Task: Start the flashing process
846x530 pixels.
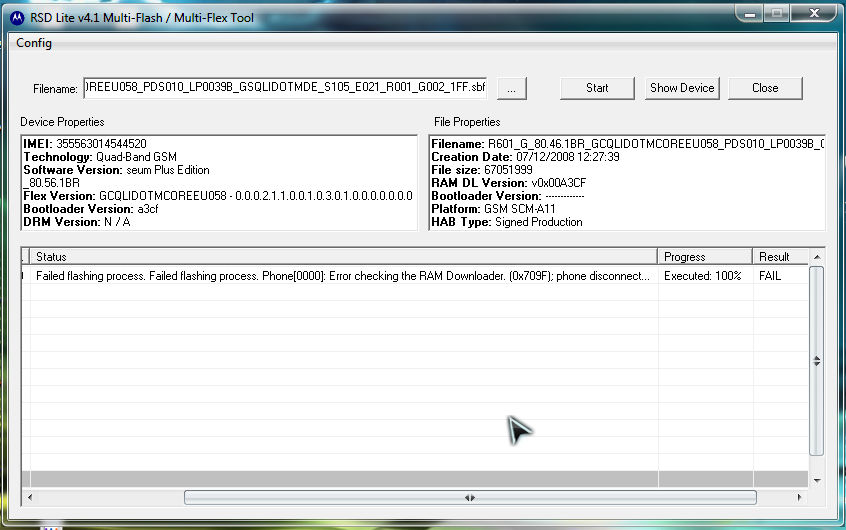Action: click(597, 89)
